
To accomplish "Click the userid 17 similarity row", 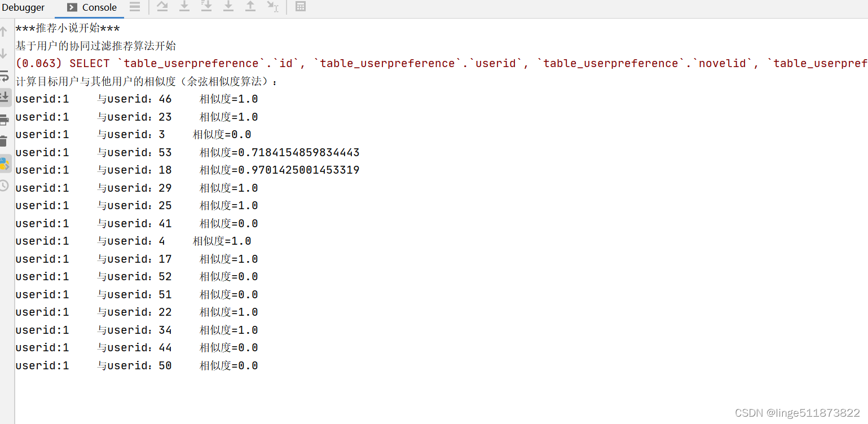I will [x=136, y=259].
